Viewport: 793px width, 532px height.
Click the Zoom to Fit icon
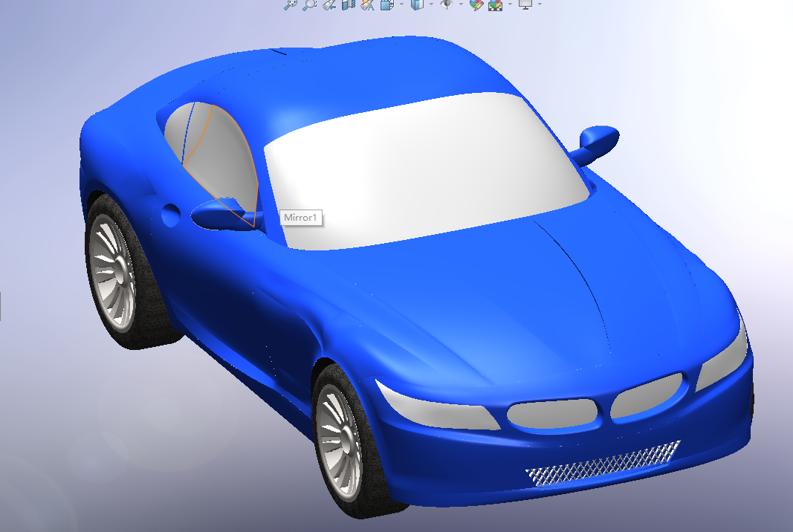tap(290, 4)
